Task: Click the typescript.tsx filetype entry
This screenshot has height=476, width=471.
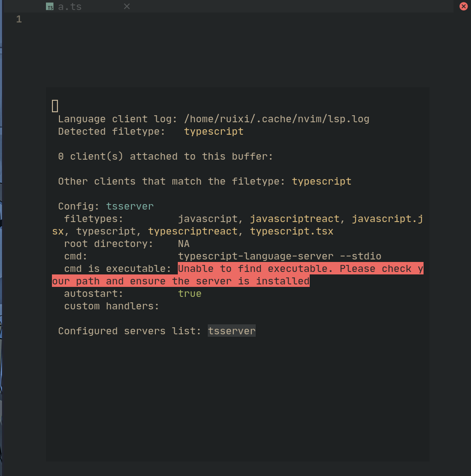Action: (x=291, y=231)
